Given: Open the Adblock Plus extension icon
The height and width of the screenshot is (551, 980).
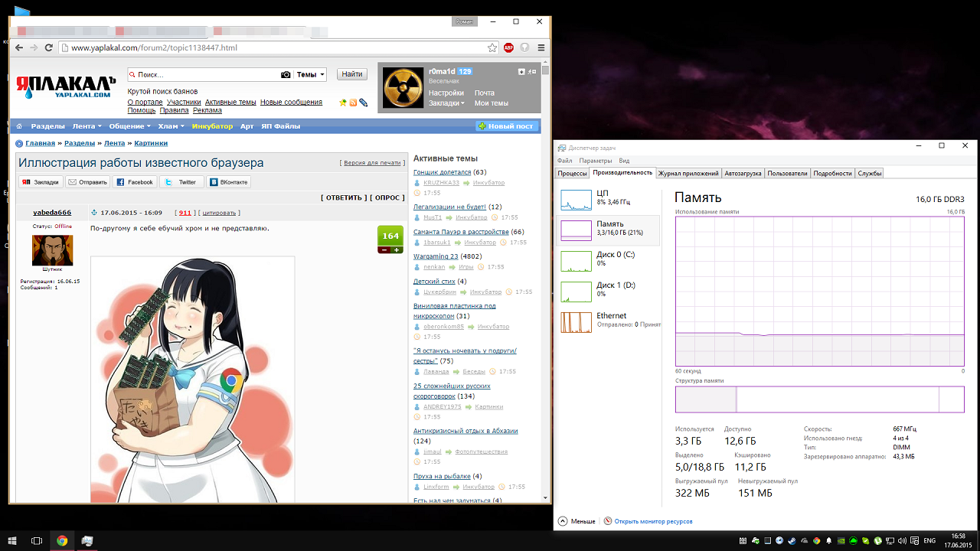Looking at the screenshot, I should (508, 47).
